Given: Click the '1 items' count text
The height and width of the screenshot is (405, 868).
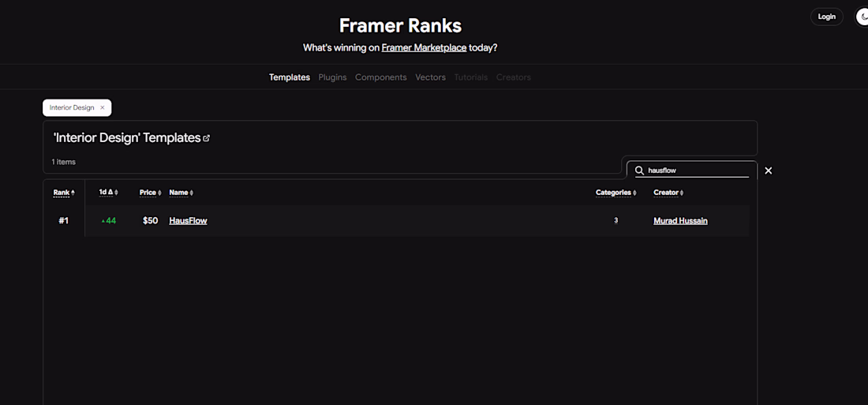Looking at the screenshot, I should [64, 163].
